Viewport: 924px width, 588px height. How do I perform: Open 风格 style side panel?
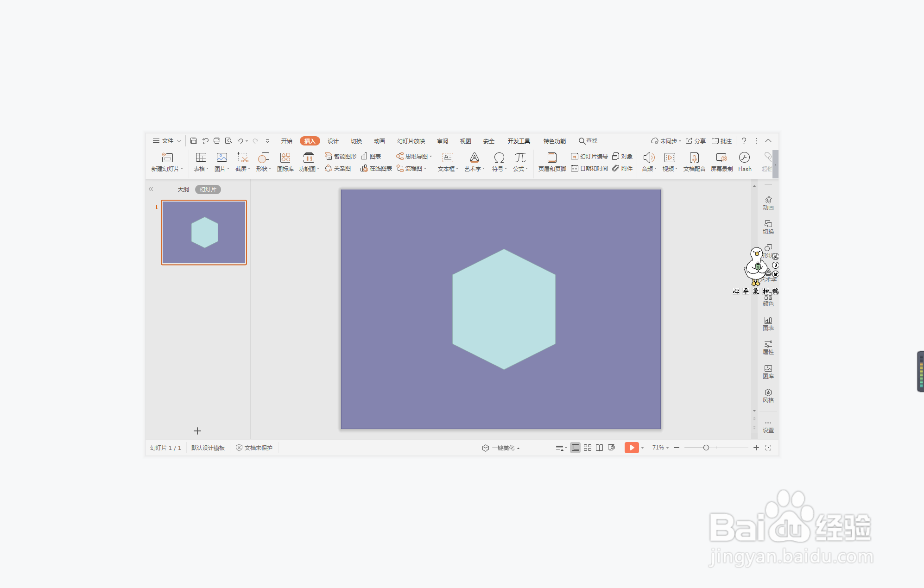tap(768, 396)
